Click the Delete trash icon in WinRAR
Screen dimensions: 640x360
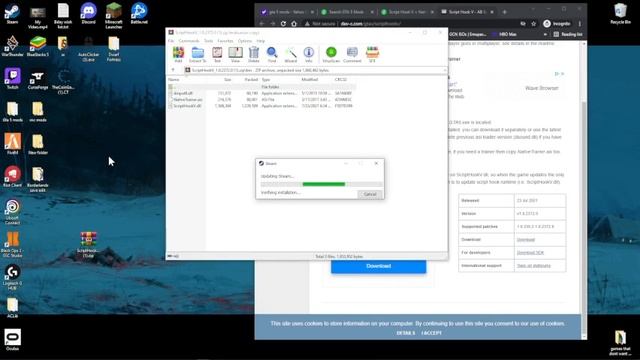(253, 54)
